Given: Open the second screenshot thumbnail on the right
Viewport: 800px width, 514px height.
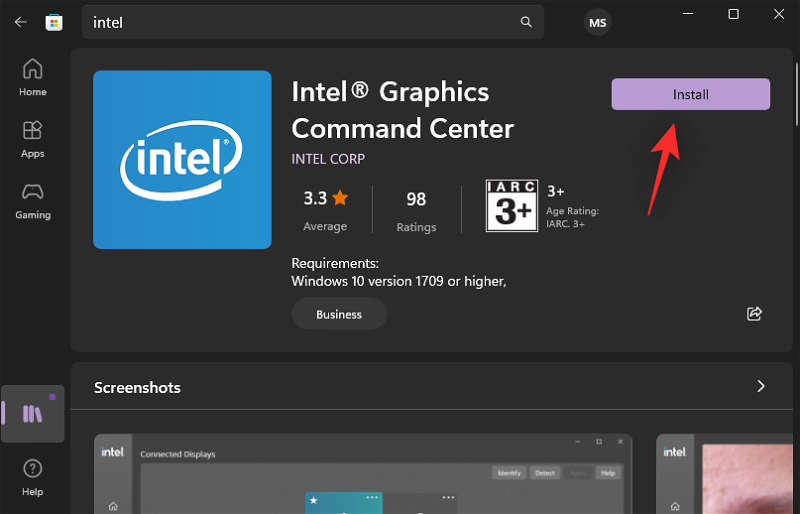Looking at the screenshot, I should (727, 474).
